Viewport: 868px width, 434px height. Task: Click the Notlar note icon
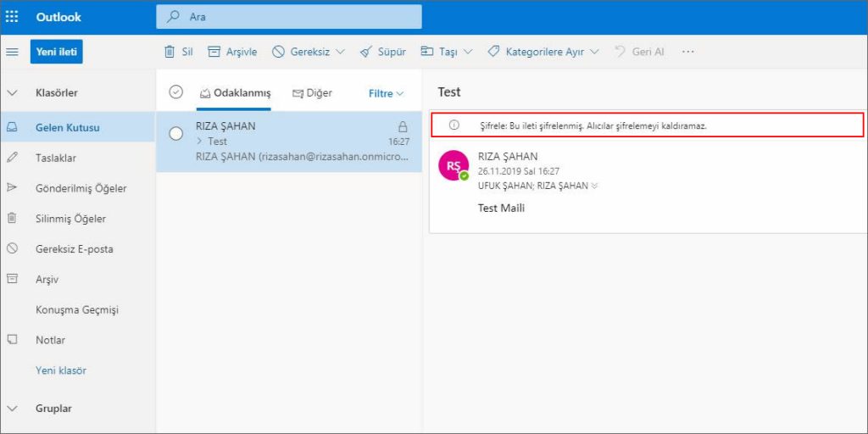(x=12, y=339)
